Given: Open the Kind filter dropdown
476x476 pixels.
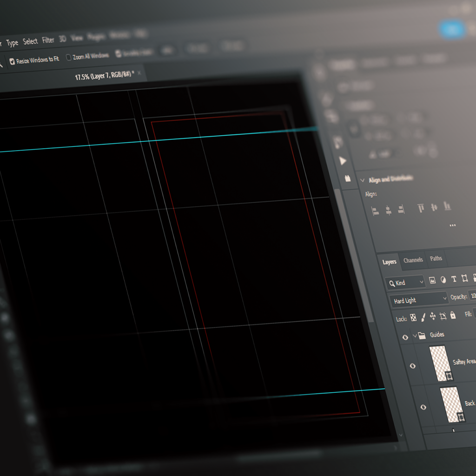Looking at the screenshot, I should 405,282.
